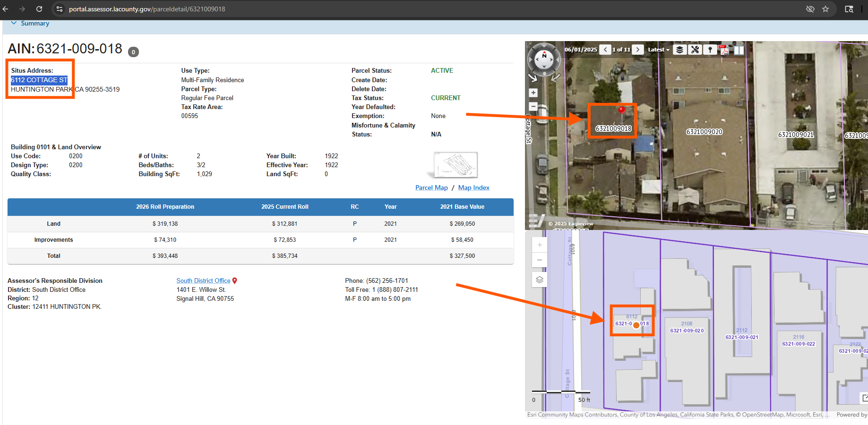Bookmark this page with the star icon
The image size is (868, 425).
(825, 9)
